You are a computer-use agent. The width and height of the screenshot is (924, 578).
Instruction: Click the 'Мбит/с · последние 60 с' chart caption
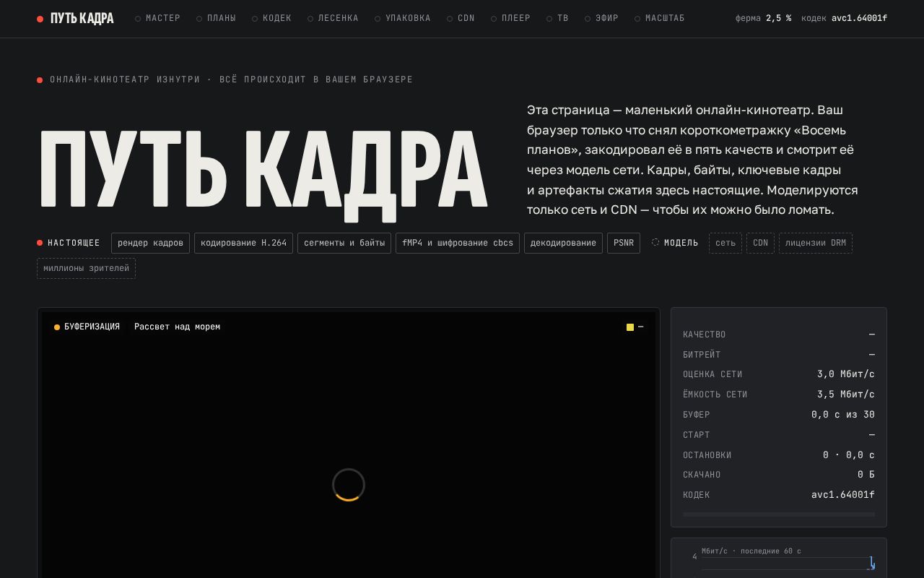[x=751, y=551]
